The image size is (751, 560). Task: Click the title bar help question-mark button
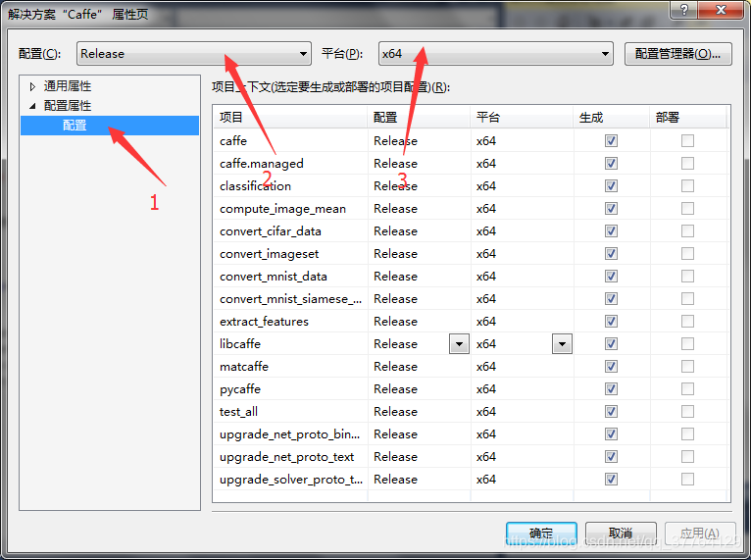coord(684,9)
